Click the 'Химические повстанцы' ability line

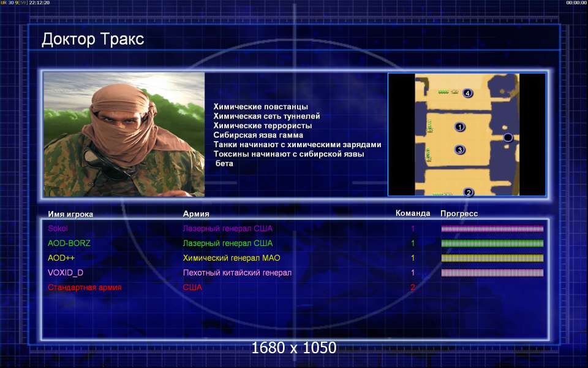[261, 107]
